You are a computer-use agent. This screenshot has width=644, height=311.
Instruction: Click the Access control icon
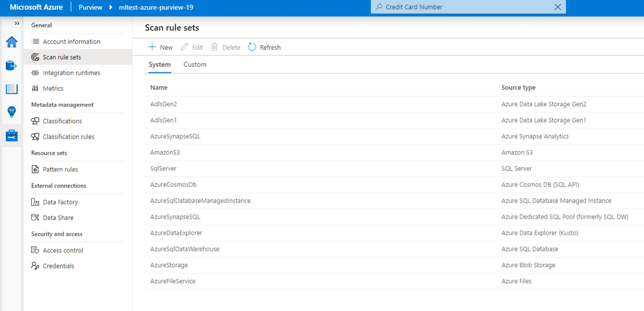(x=35, y=250)
